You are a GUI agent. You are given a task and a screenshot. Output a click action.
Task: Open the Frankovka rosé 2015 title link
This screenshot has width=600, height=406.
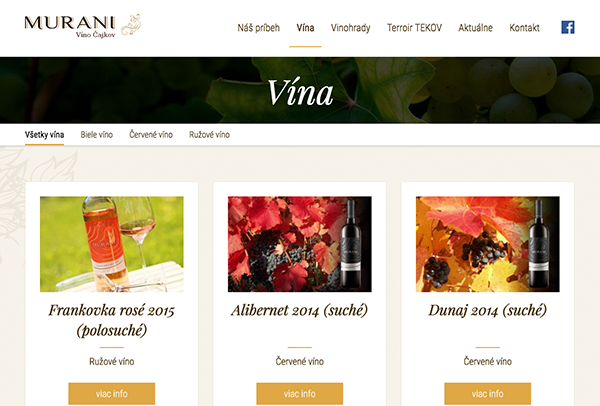pyautogui.click(x=112, y=320)
